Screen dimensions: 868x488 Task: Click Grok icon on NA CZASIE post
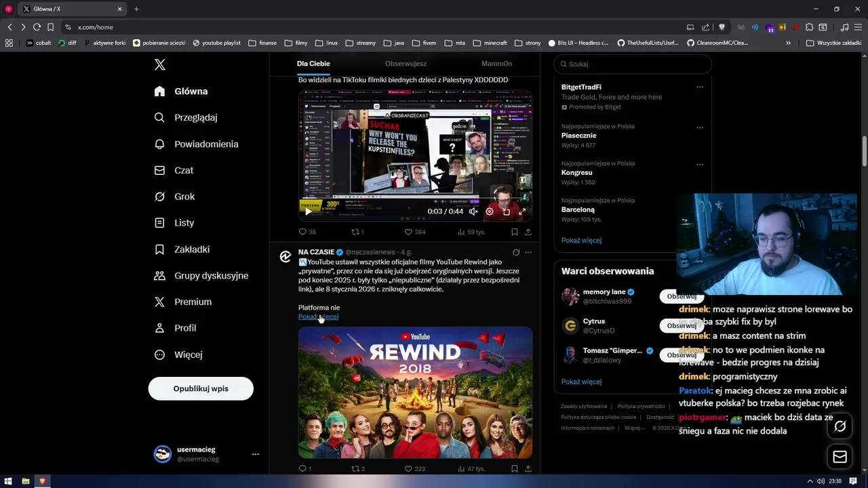[516, 252]
